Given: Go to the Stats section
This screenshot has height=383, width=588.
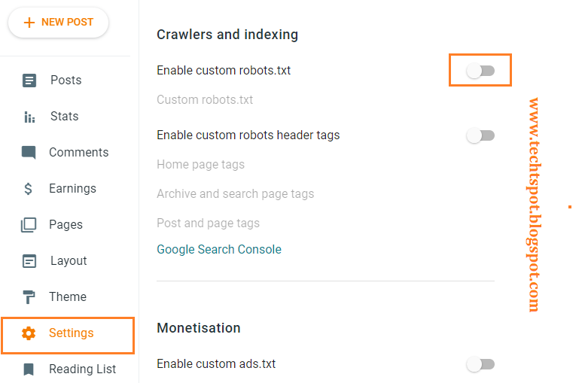Looking at the screenshot, I should 64,117.
